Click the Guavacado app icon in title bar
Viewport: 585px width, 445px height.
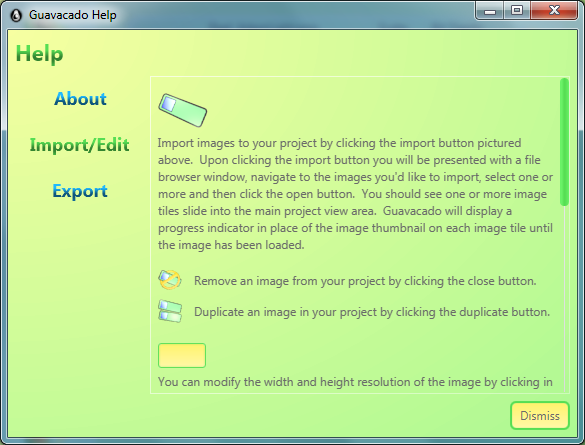click(16, 15)
